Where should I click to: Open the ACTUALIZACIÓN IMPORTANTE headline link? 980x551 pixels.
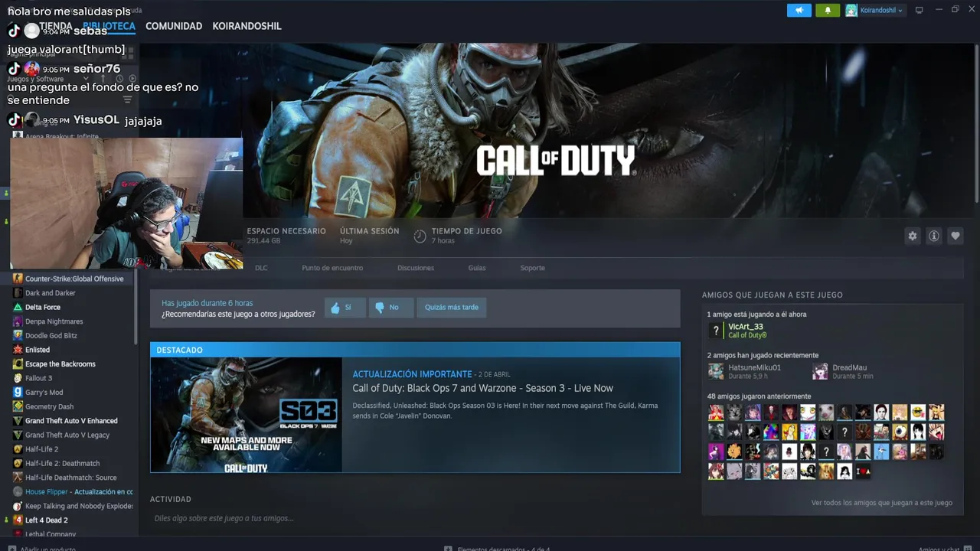click(x=412, y=374)
